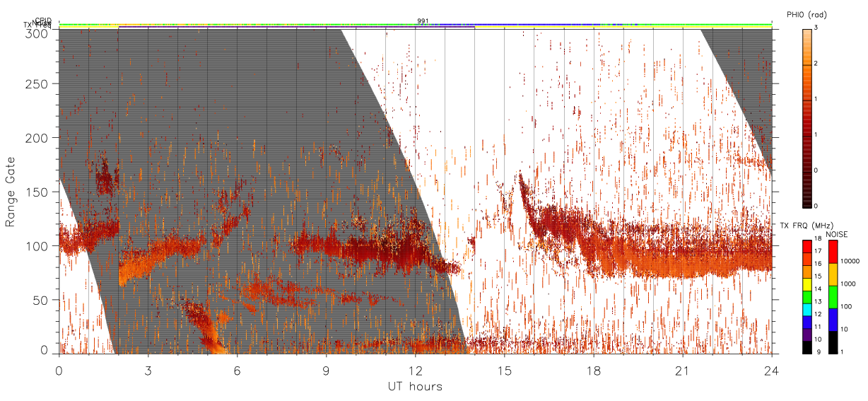Click the x-axis tick label 21
Viewport: 868px width, 401px height.
[x=682, y=371]
